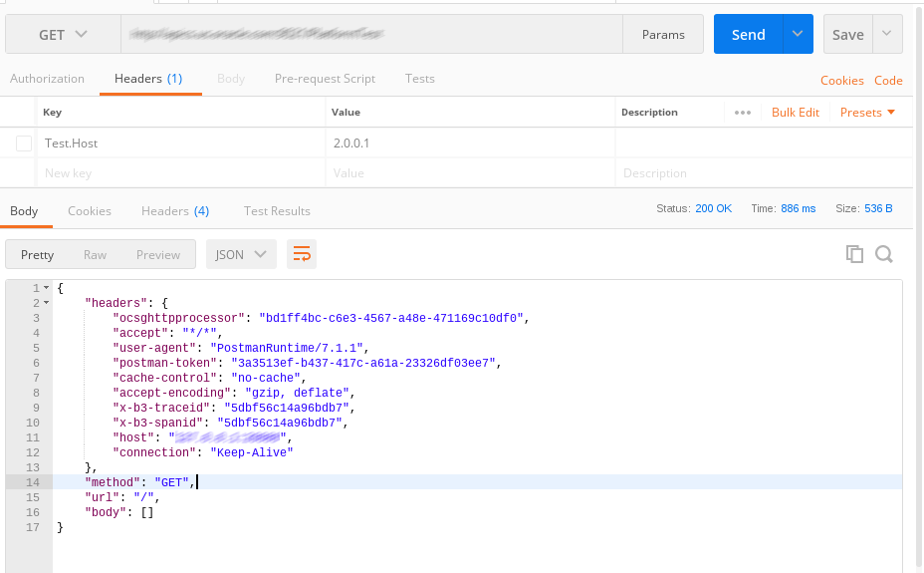Copy response body to clipboard

854,254
